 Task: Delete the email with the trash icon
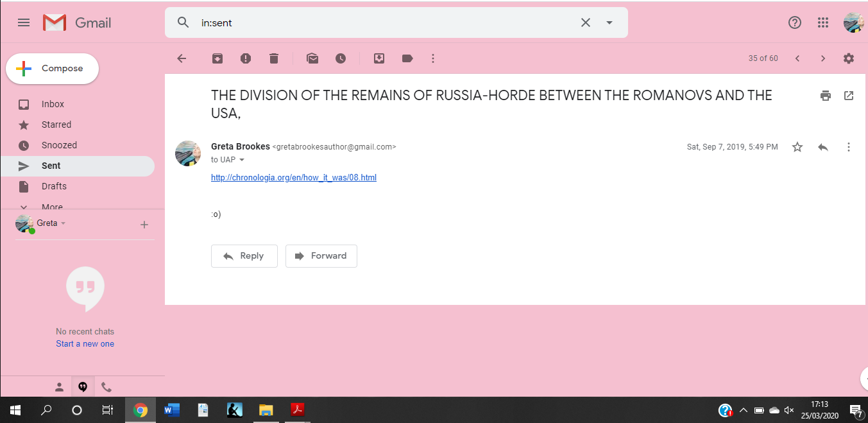pos(274,58)
